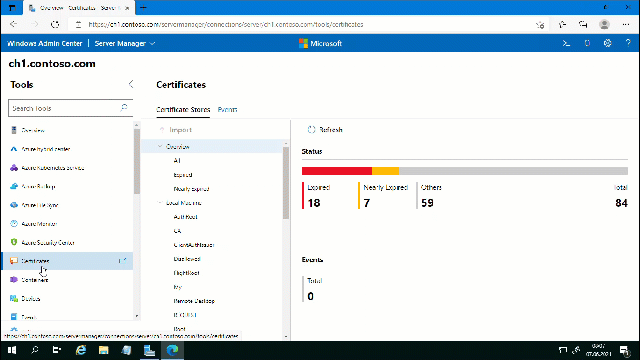Open File Explorer from the taskbar
The image size is (640, 360).
pyautogui.click(x=104, y=350)
